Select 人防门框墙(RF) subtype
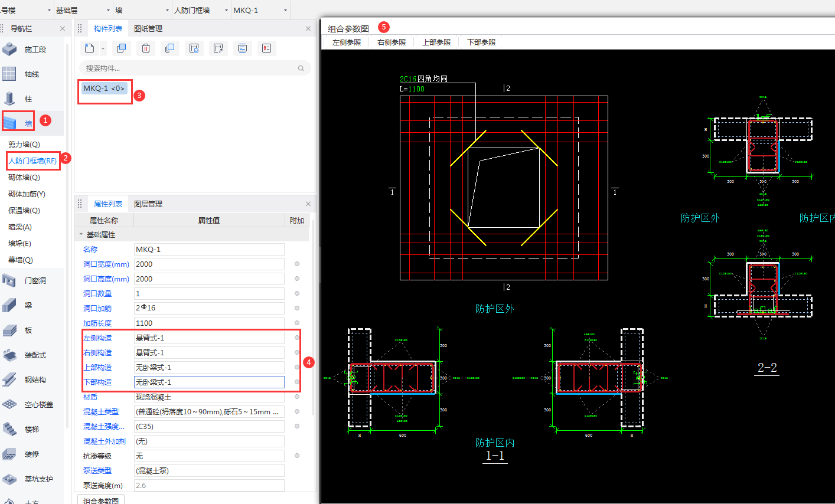Image resolution: width=835 pixels, height=504 pixels. pos(32,161)
